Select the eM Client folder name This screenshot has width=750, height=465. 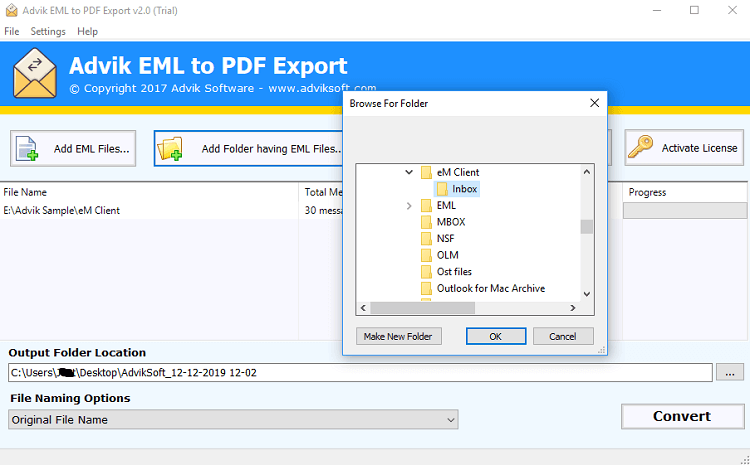(x=458, y=172)
